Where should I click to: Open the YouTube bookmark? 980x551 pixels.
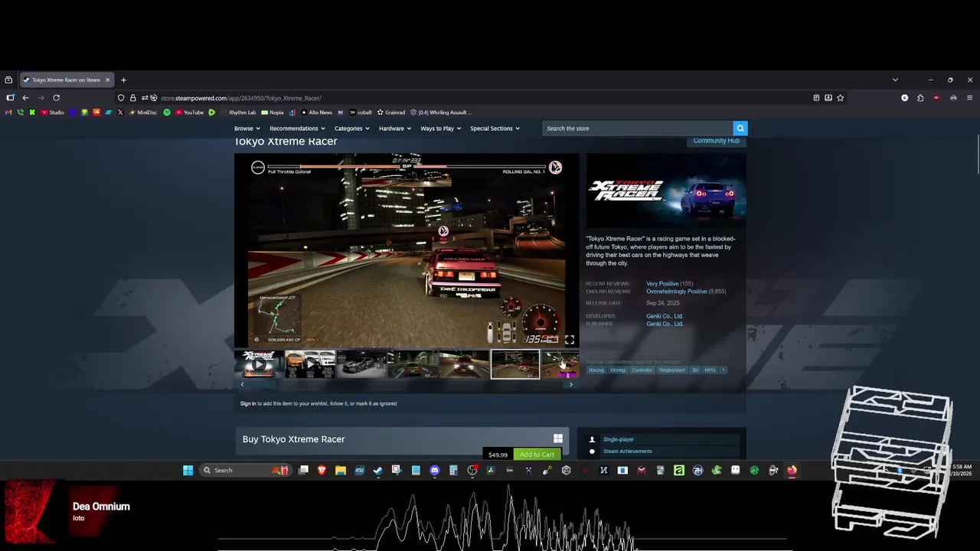189,112
